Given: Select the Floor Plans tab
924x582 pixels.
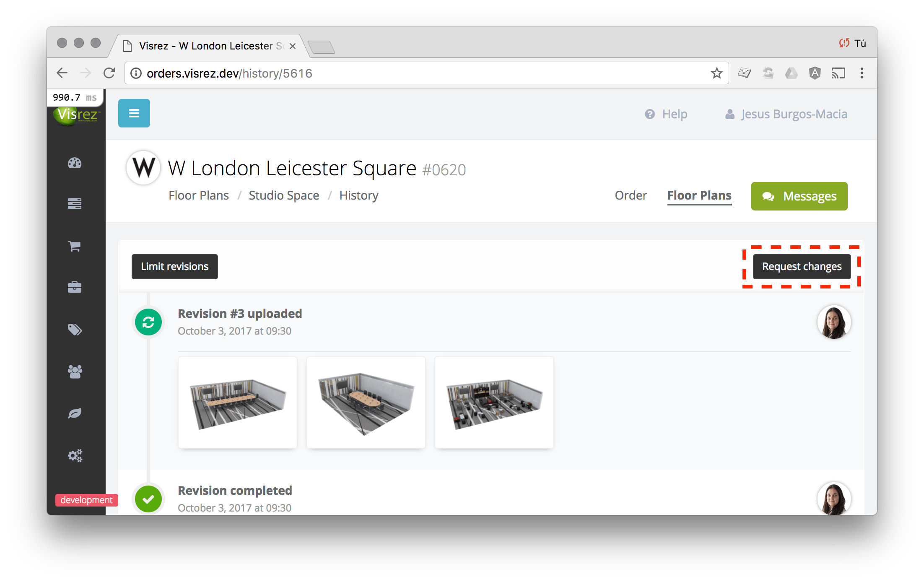Looking at the screenshot, I should click(699, 195).
